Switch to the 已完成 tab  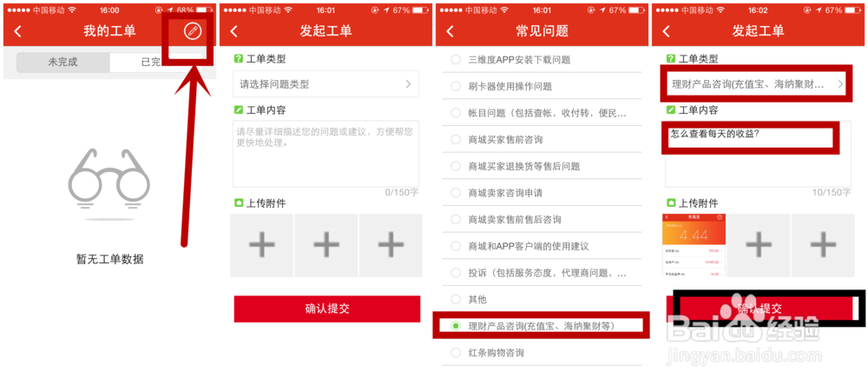point(156,62)
